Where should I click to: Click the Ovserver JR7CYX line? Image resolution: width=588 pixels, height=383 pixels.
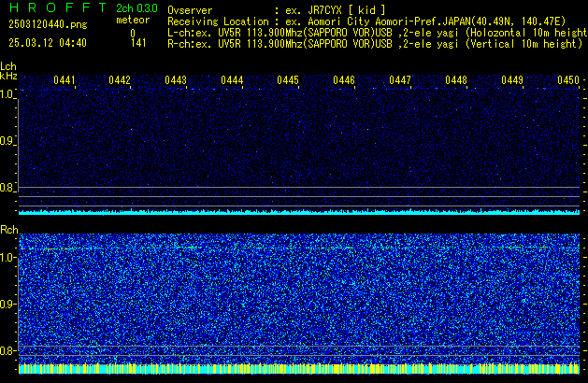click(x=277, y=10)
